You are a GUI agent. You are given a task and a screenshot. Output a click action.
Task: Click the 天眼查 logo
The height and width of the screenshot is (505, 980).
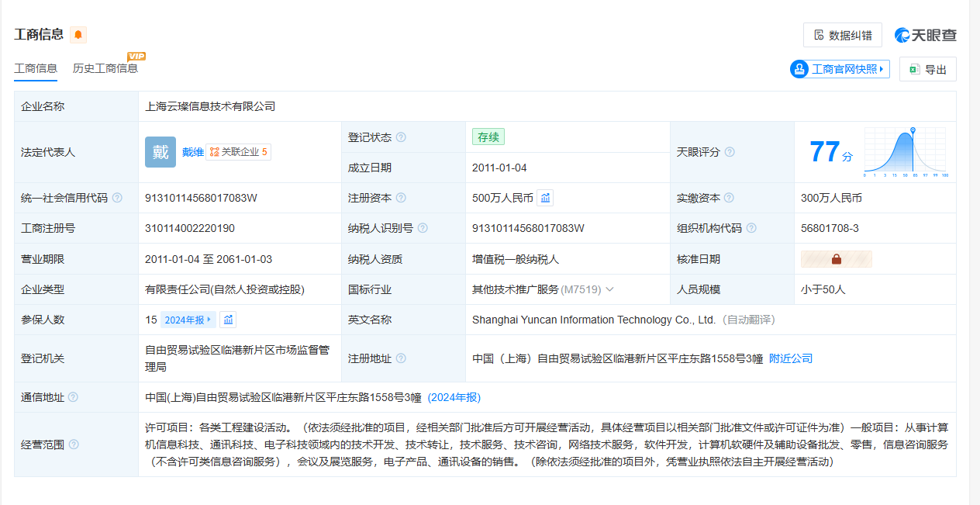point(926,35)
